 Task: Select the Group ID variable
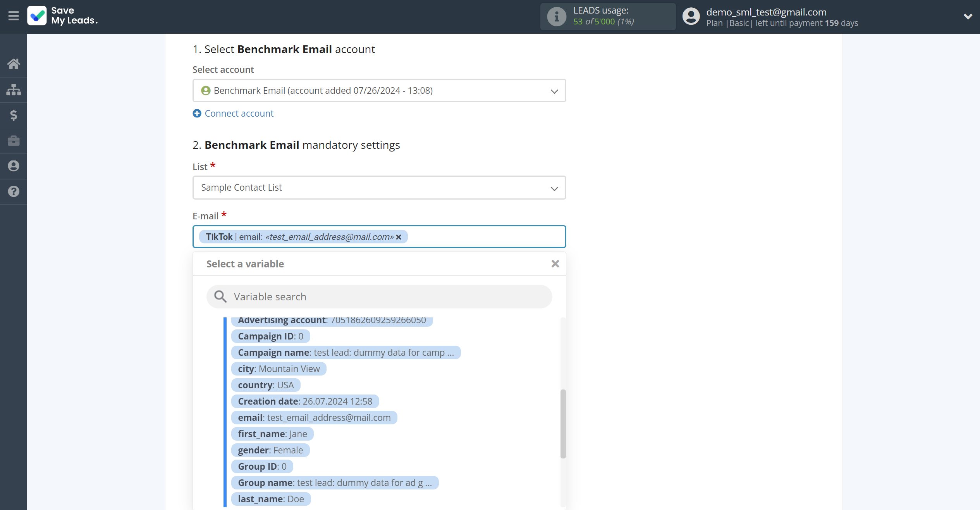[262, 467]
